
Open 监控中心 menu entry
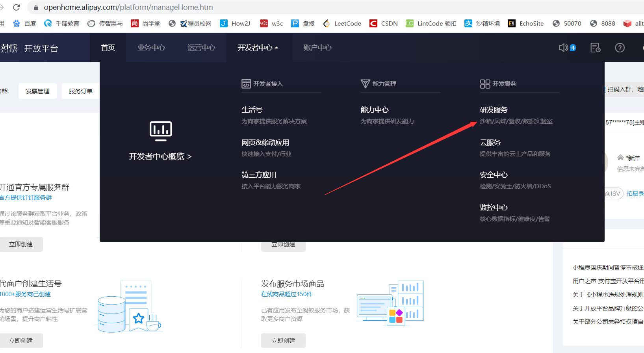point(494,207)
